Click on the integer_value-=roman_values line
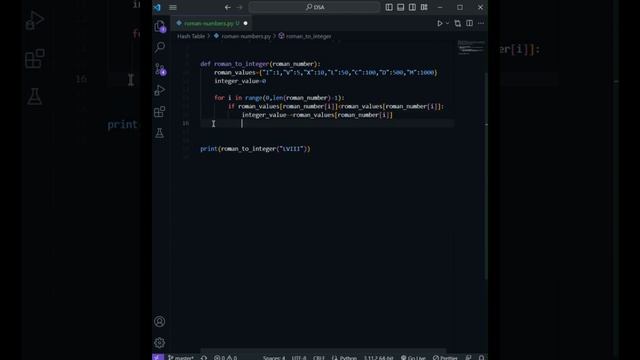 pos(317,115)
